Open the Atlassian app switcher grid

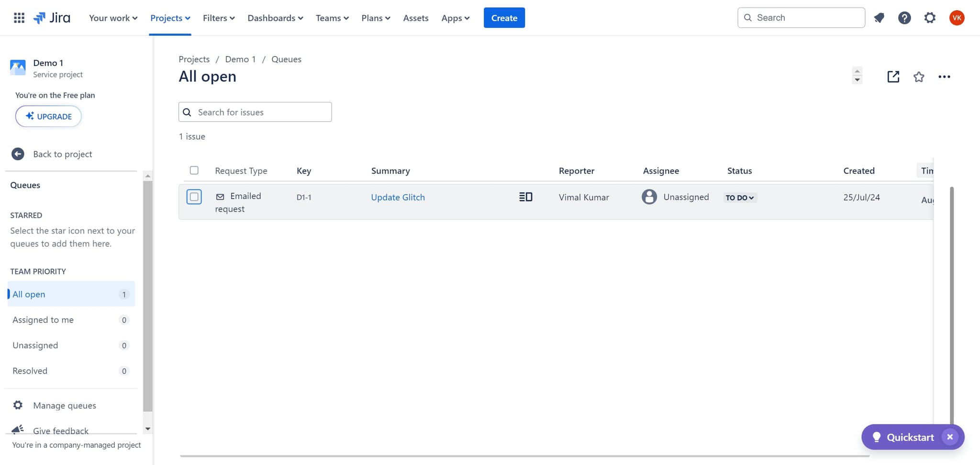click(19, 18)
